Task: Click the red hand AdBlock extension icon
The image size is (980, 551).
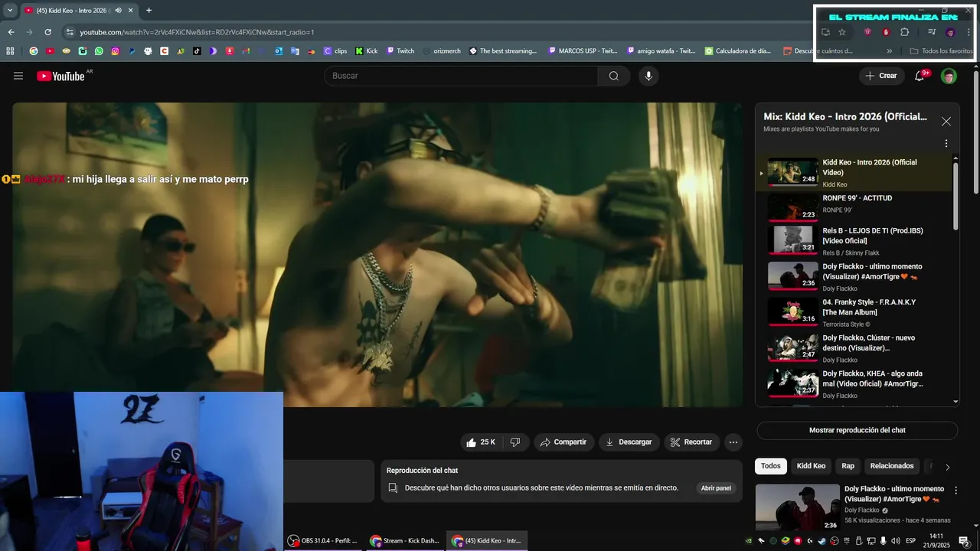Action: [x=886, y=32]
